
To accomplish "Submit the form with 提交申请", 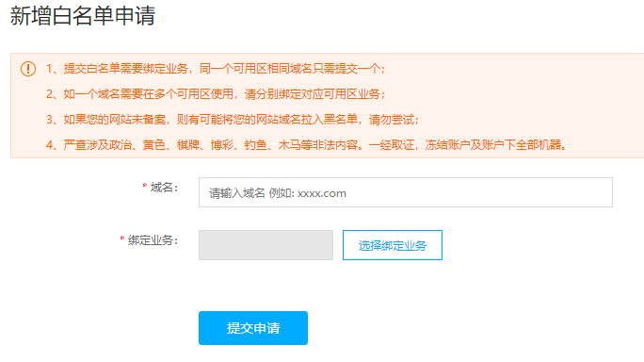I will [253, 328].
